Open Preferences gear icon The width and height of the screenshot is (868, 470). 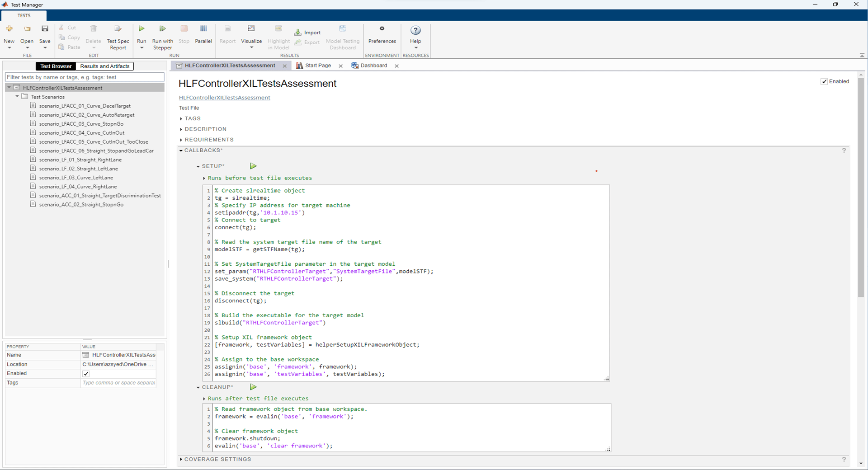tap(382, 29)
